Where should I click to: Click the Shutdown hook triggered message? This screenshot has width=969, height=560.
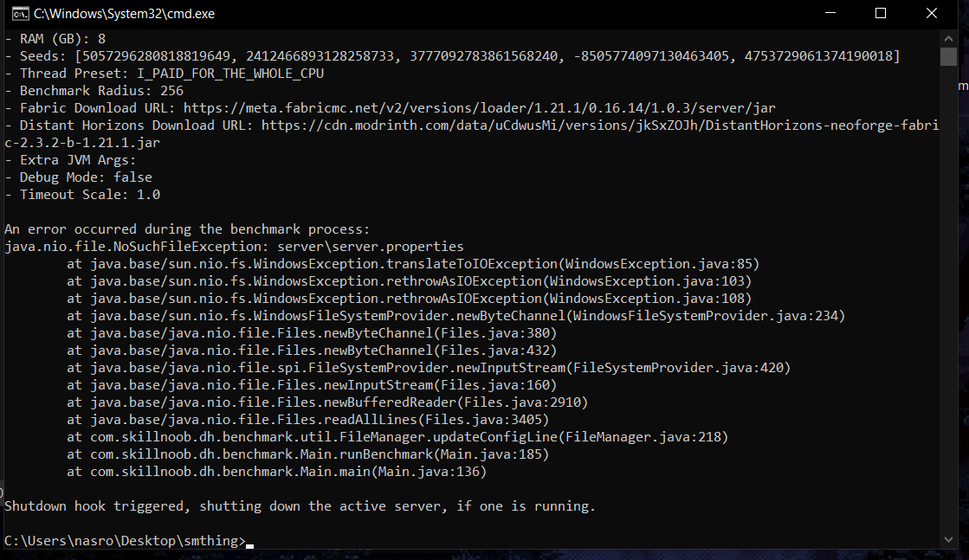click(300, 506)
